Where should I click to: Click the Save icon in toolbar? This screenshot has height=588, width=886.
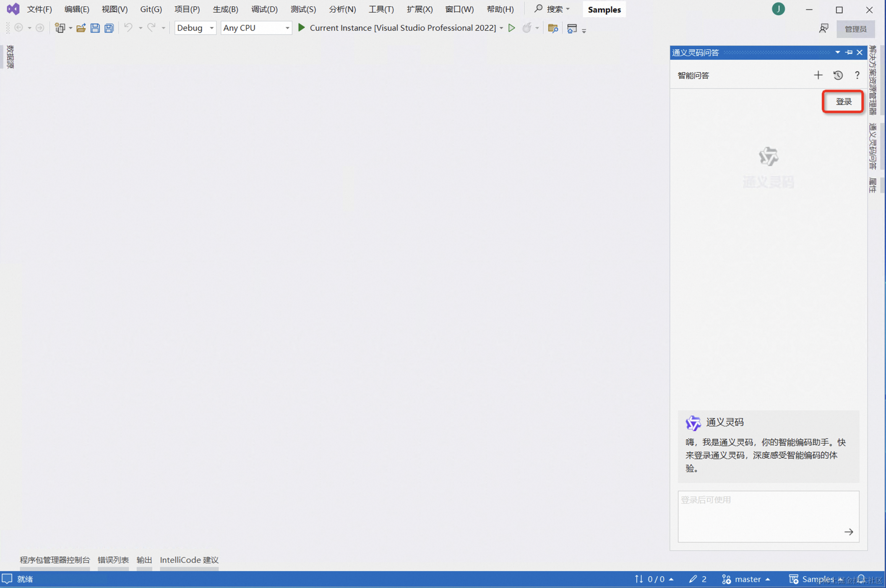coord(95,28)
